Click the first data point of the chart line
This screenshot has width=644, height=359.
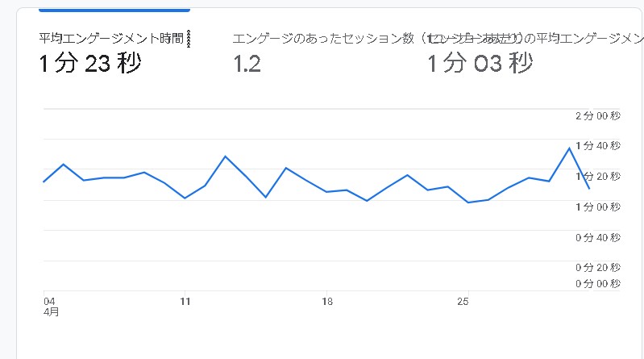click(x=44, y=182)
